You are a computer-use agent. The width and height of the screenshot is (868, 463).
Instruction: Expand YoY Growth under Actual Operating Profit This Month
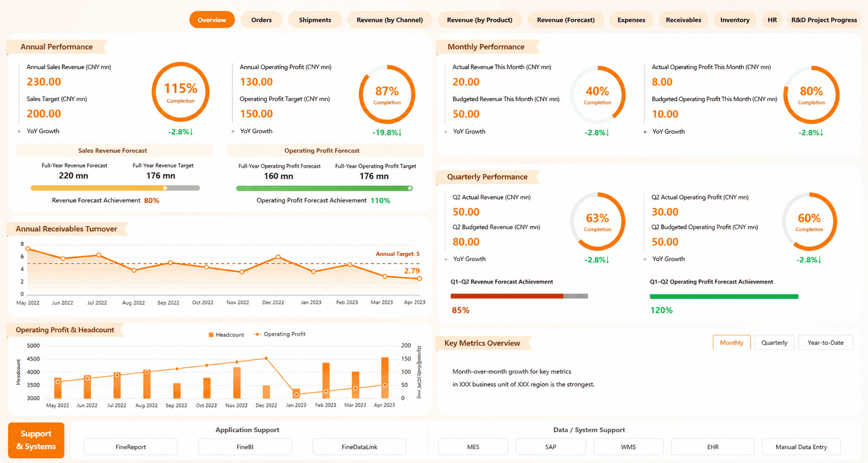tap(645, 132)
